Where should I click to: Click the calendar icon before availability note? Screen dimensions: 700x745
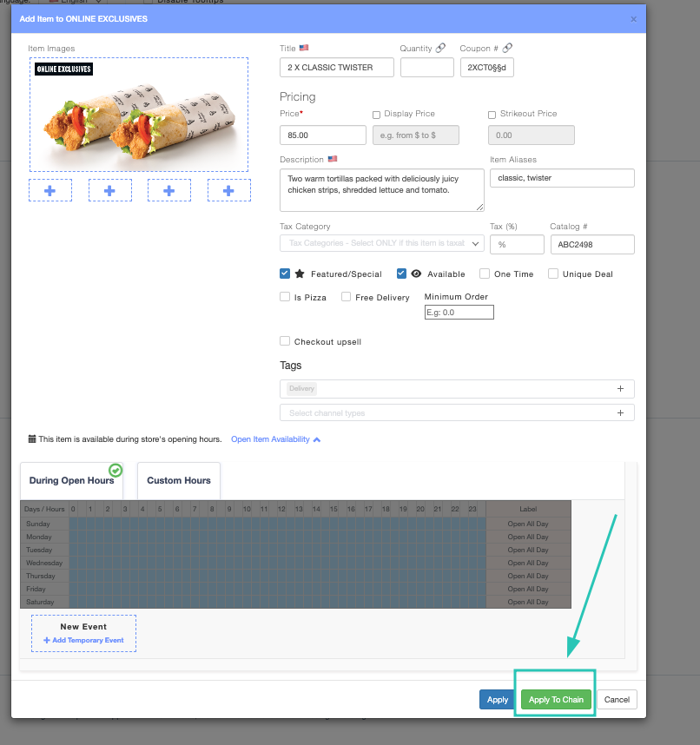32,439
